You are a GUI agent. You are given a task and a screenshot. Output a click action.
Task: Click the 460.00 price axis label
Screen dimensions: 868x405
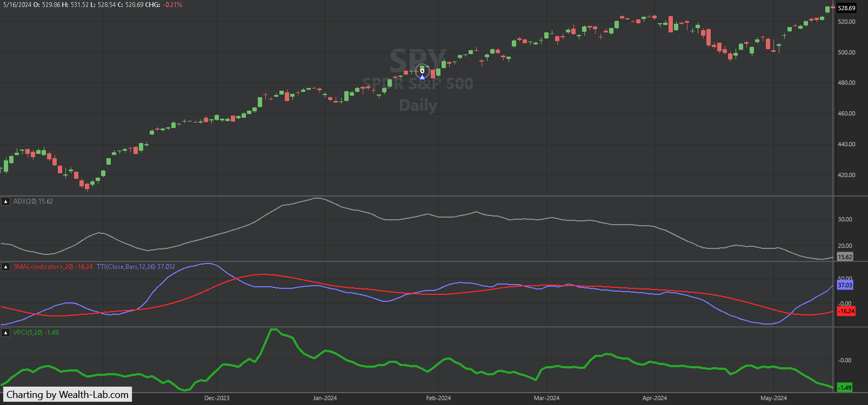[846, 113]
